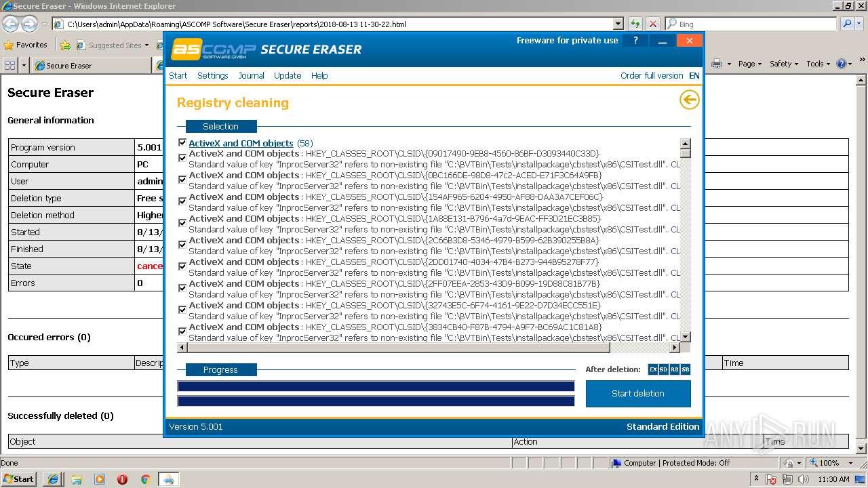Click the Windows Start button

coord(19,479)
